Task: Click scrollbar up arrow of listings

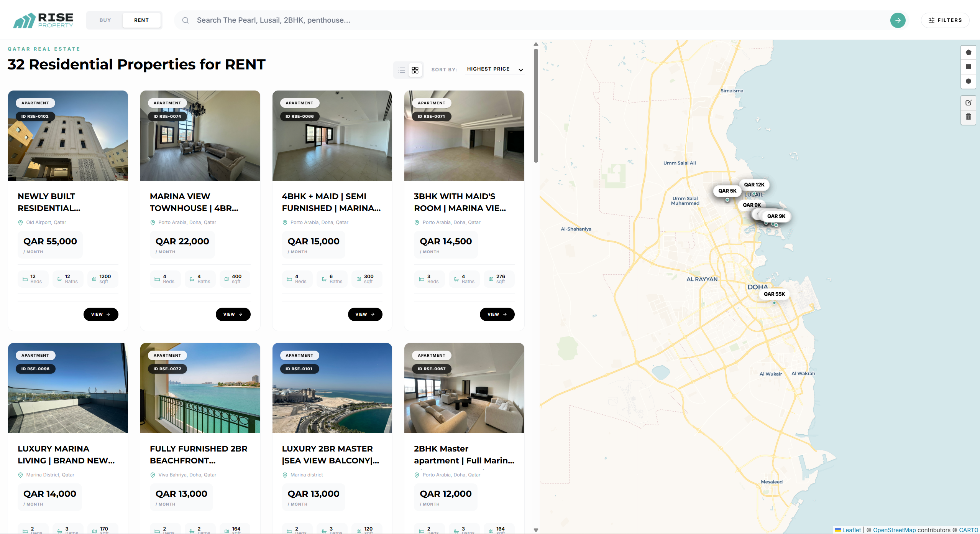Action: [536, 44]
